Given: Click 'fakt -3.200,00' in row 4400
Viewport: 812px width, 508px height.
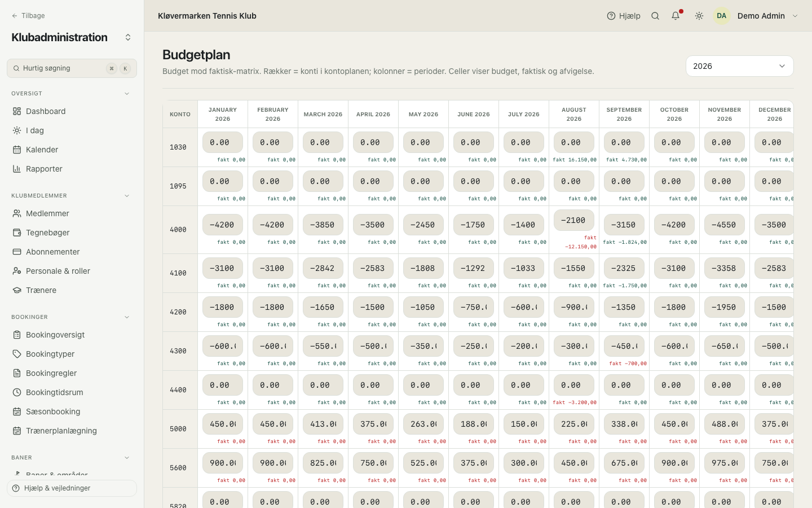Looking at the screenshot, I should click(x=575, y=402).
